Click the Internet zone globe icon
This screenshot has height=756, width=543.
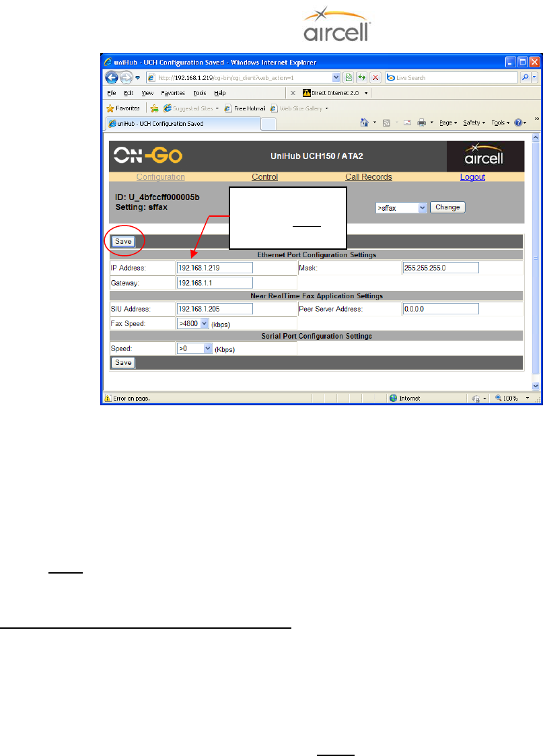393,399
